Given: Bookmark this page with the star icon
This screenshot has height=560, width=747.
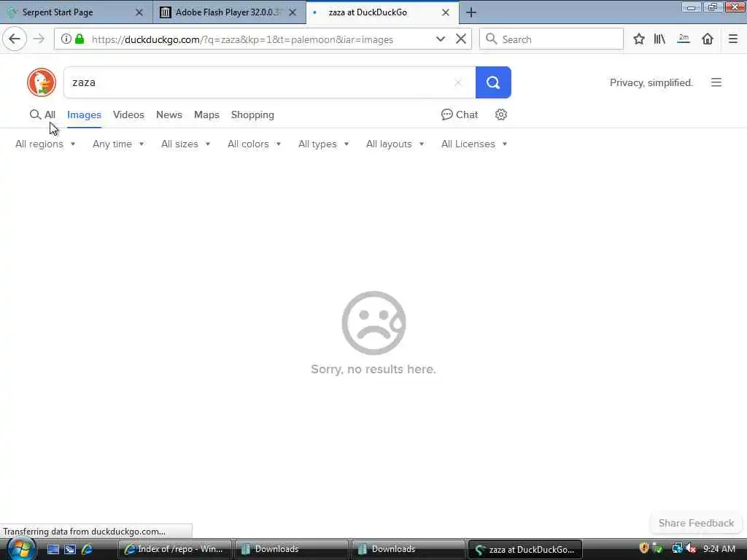Looking at the screenshot, I should [639, 39].
